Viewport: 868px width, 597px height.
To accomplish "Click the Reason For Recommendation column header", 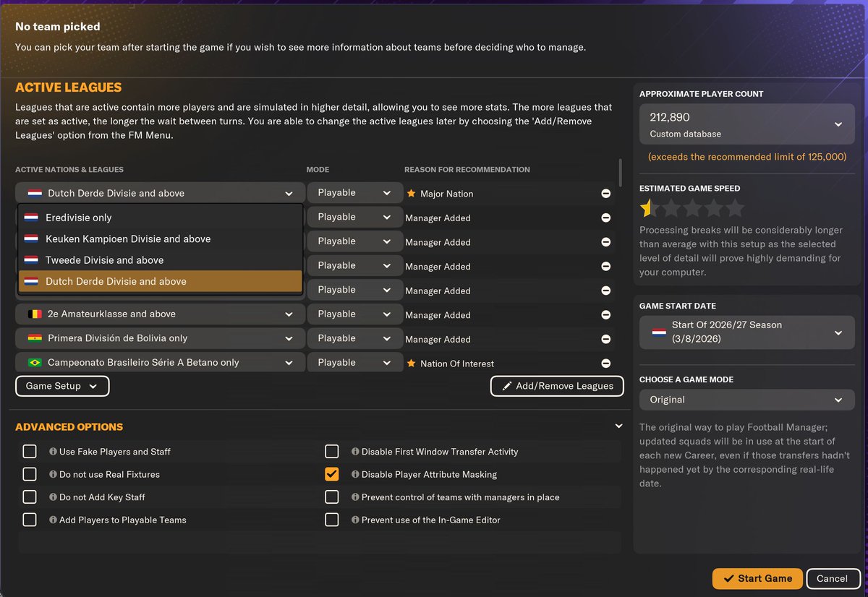I will (x=467, y=170).
